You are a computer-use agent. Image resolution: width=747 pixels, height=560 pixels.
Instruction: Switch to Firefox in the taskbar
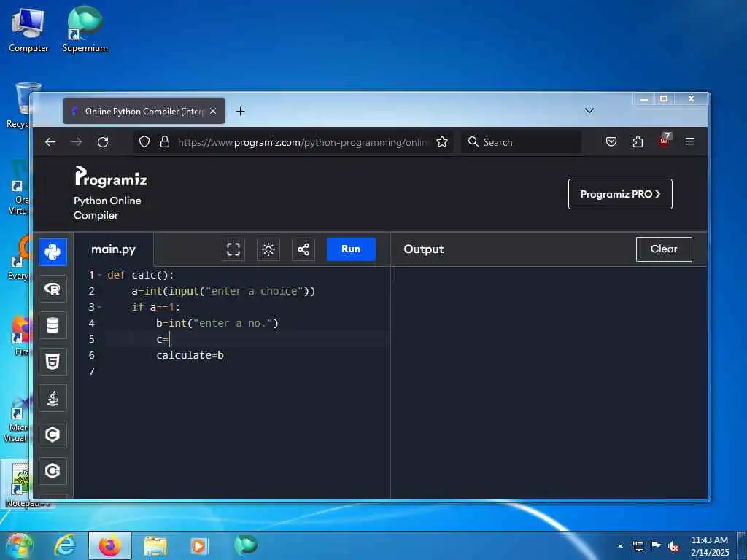(110, 545)
